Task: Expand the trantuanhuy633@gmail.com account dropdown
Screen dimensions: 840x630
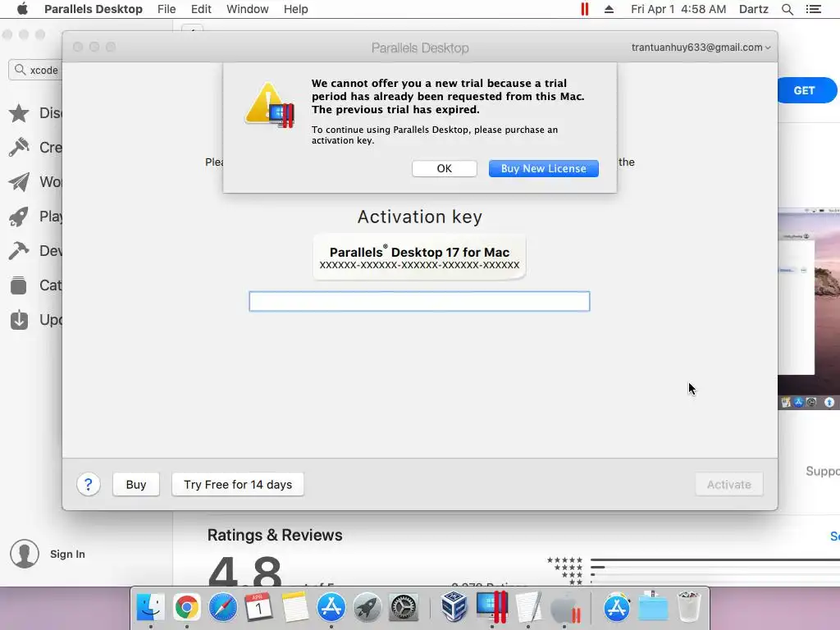Action: pyautogui.click(x=701, y=47)
